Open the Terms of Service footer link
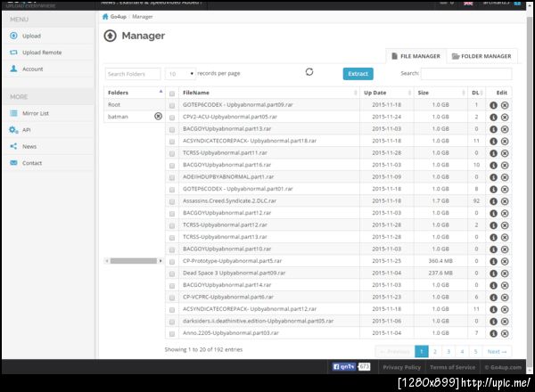Viewport: 535px width, 392px height. 452,367
